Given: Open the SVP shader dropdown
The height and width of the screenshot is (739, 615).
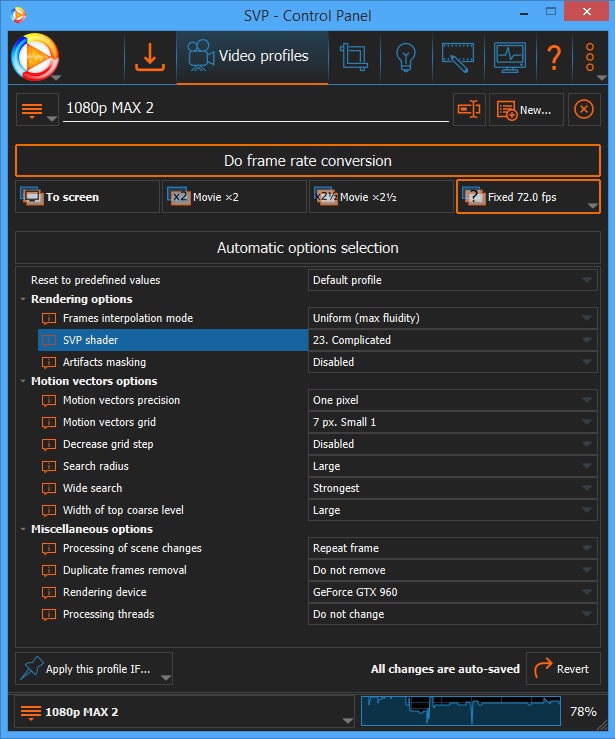Looking at the screenshot, I should (452, 340).
